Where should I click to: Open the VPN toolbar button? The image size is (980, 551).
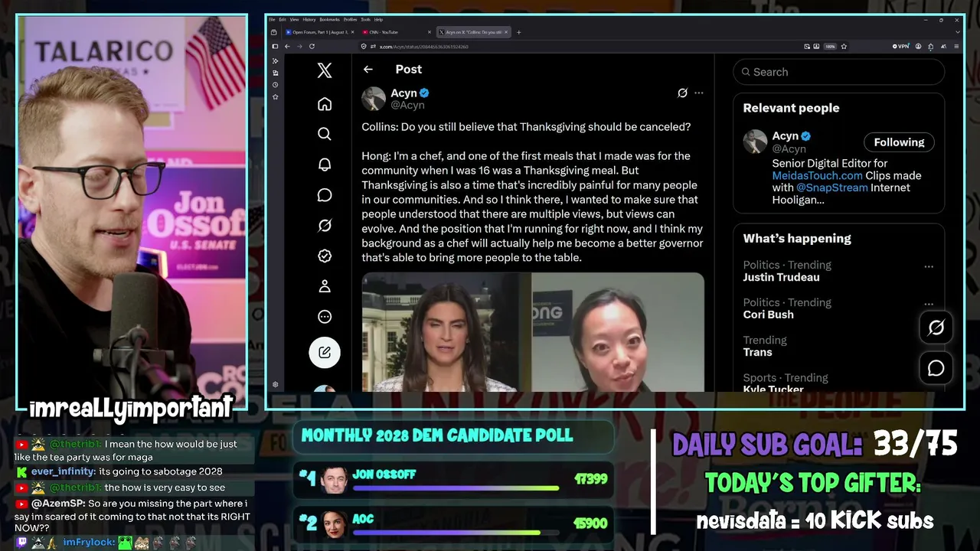pyautogui.click(x=901, y=47)
